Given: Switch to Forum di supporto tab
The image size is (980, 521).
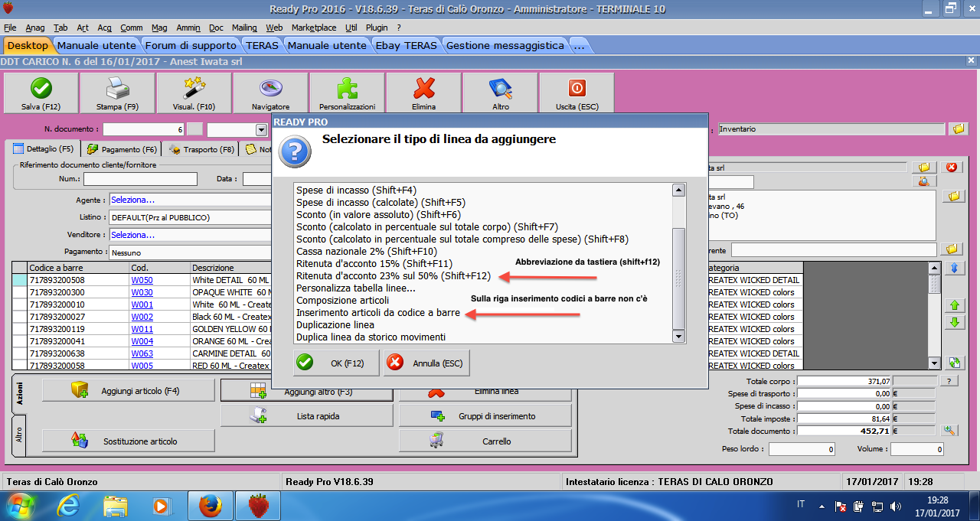Looking at the screenshot, I should tap(191, 45).
